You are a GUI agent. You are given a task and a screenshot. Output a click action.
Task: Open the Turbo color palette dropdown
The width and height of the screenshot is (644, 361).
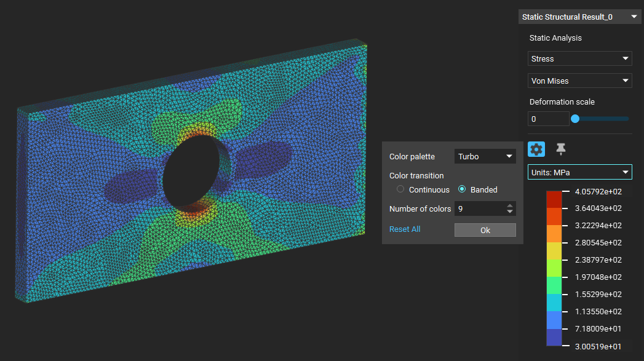(485, 156)
